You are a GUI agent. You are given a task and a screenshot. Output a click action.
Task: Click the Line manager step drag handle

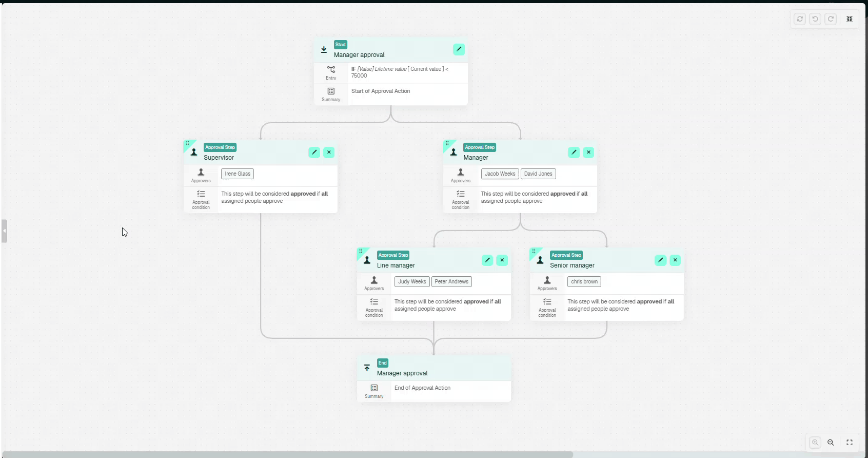click(361, 251)
